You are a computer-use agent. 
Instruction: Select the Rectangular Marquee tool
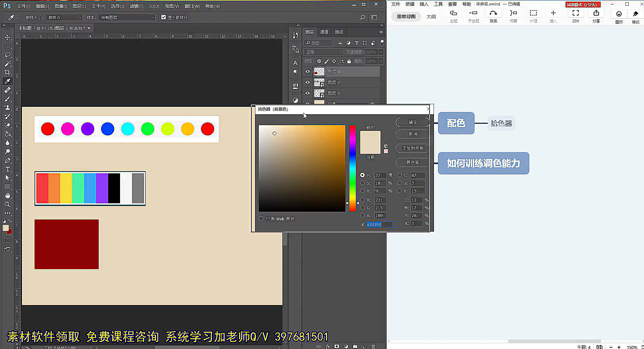(x=7, y=46)
